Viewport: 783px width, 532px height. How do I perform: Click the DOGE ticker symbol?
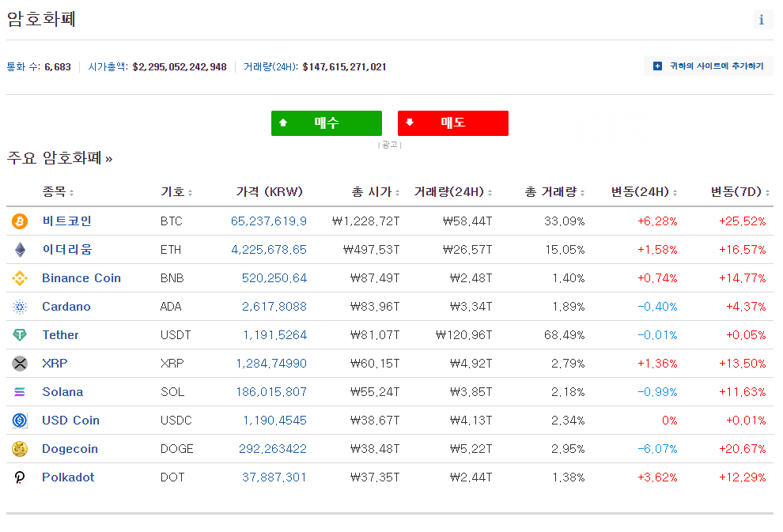coord(177,449)
